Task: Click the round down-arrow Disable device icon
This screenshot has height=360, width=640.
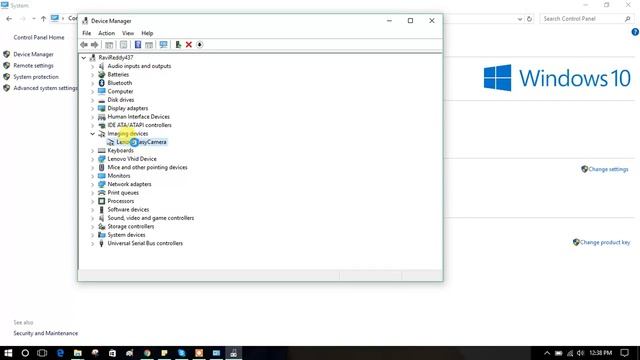Action: click(x=200, y=44)
